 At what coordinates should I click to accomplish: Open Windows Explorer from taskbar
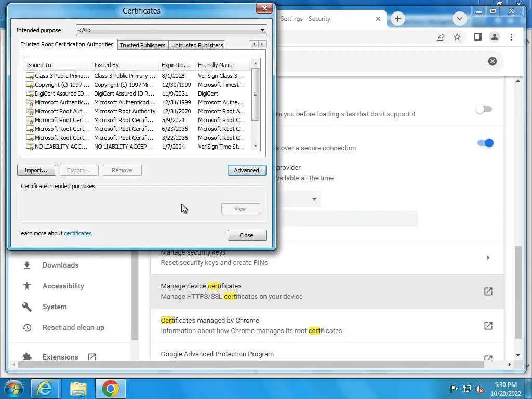[78, 389]
